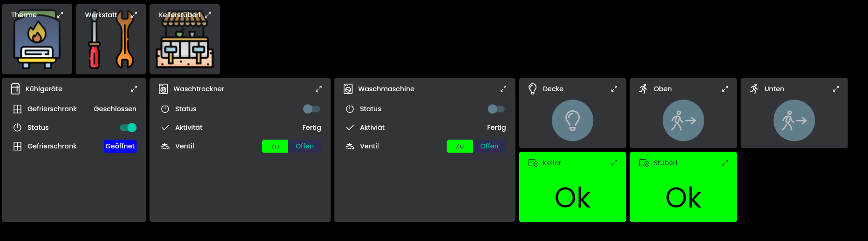Click the Oben motion sensor icon
868x241 pixels.
683,120
